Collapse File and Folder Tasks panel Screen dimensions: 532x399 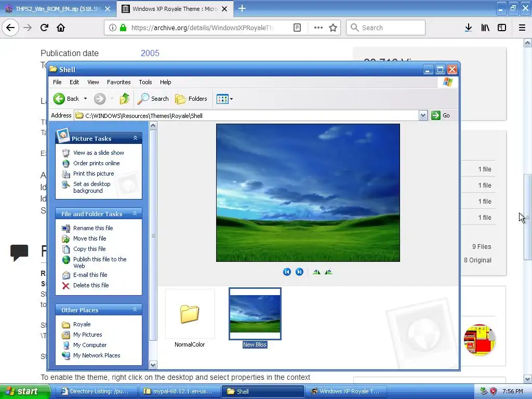click(x=135, y=214)
